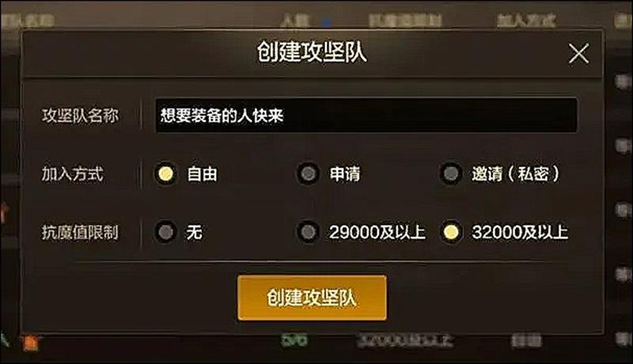Click the blurred 人数 column header behind the dialog

pyautogui.click(x=295, y=21)
